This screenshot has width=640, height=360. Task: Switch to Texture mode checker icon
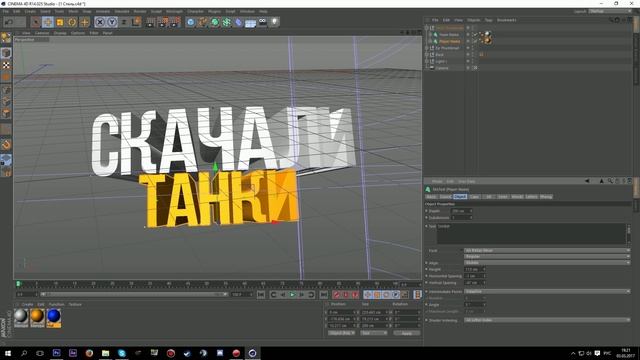tap(6, 65)
